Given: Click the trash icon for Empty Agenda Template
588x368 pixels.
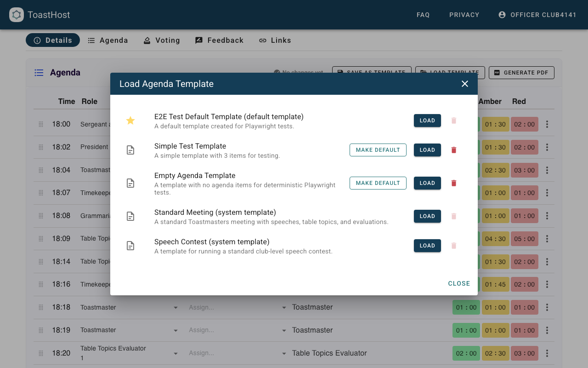Looking at the screenshot, I should 453,183.
